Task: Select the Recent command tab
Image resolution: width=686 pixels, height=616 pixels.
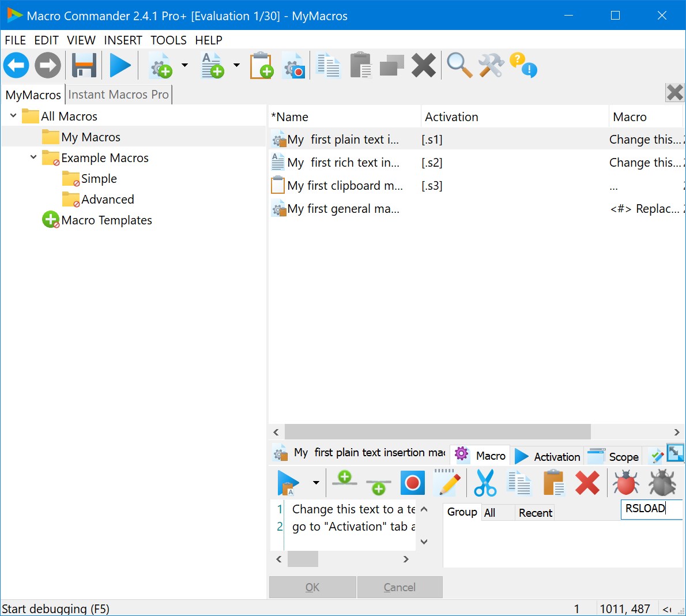Action: 535,513
